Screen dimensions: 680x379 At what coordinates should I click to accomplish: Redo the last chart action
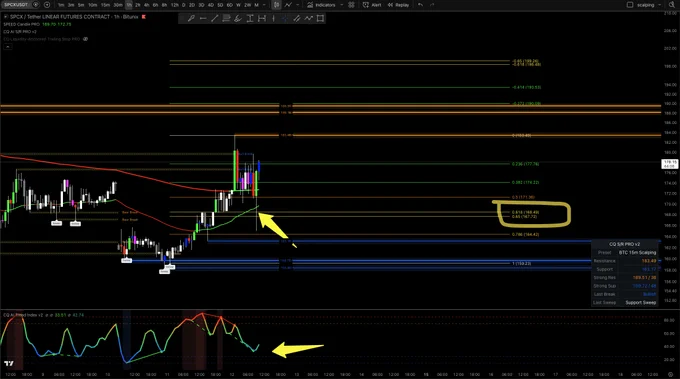432,5
